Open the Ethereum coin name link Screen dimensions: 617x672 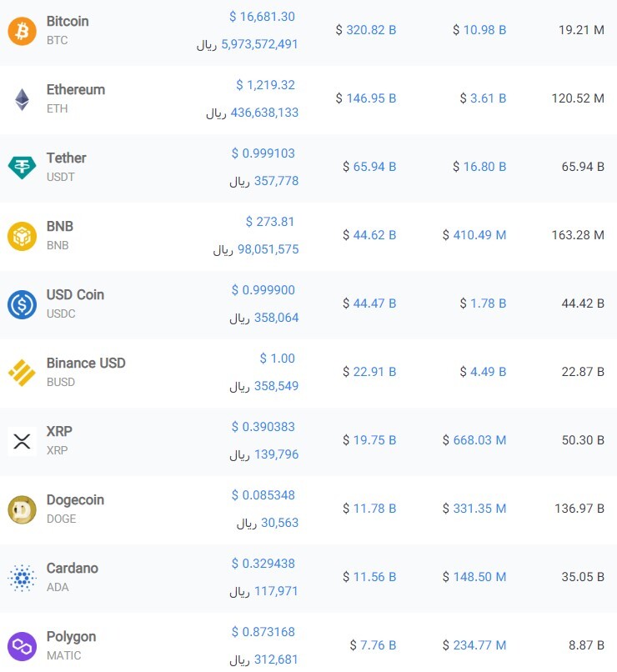point(76,89)
